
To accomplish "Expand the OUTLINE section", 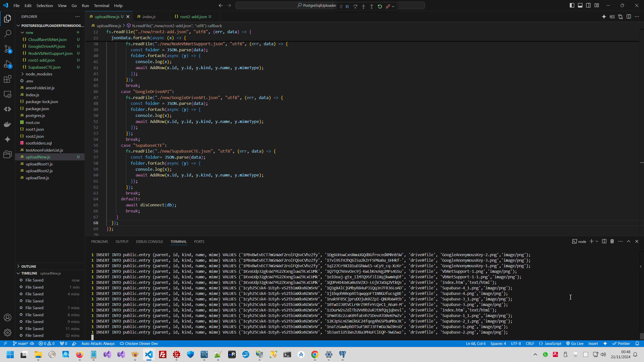I will tap(28, 266).
